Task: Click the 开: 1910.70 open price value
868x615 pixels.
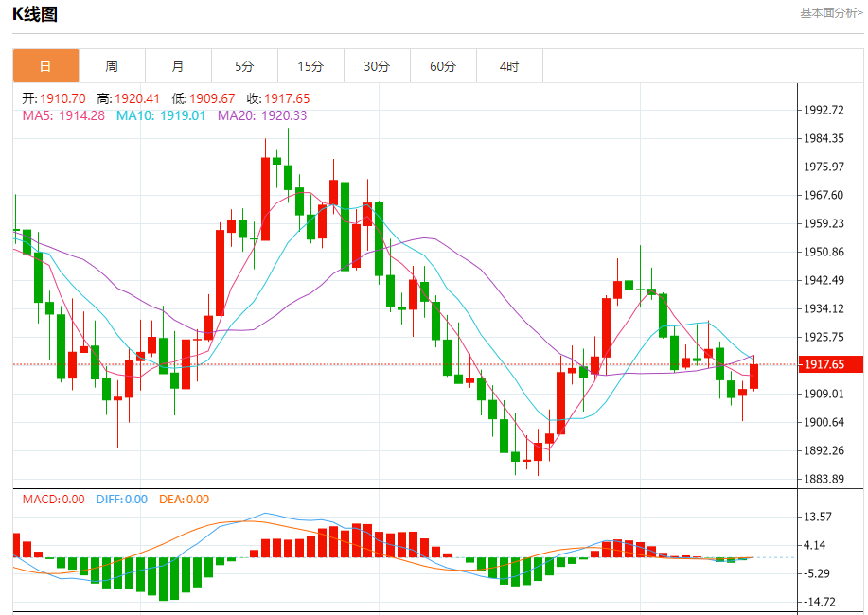Action: tap(54, 99)
